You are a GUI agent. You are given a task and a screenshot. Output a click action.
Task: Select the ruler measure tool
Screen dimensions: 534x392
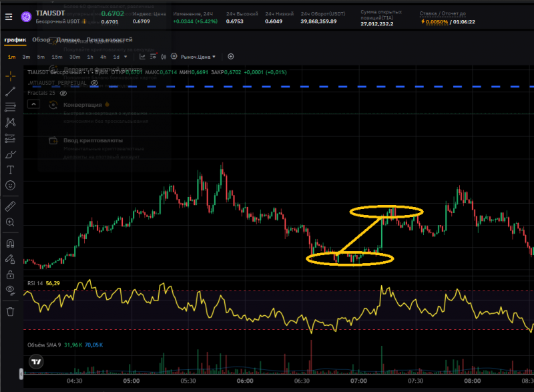click(10, 206)
